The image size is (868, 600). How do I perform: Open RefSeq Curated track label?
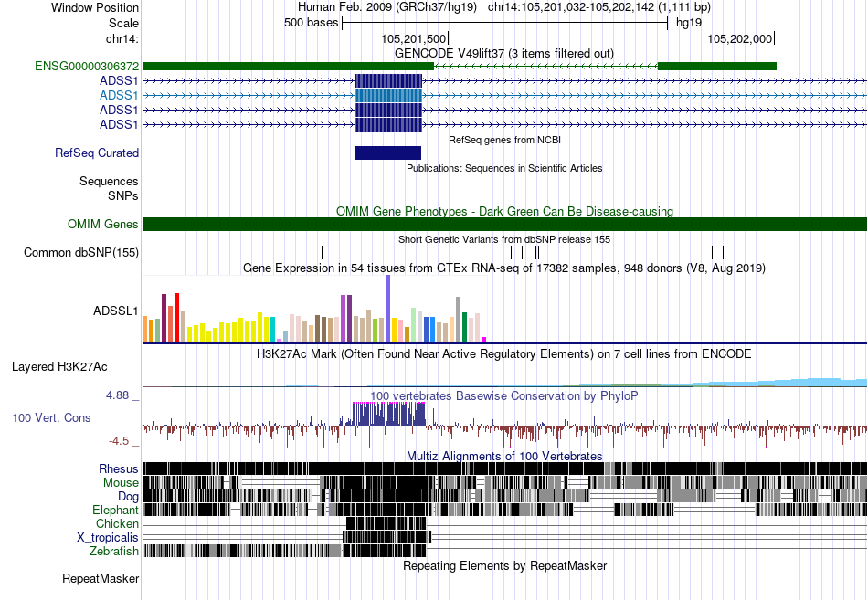97,153
